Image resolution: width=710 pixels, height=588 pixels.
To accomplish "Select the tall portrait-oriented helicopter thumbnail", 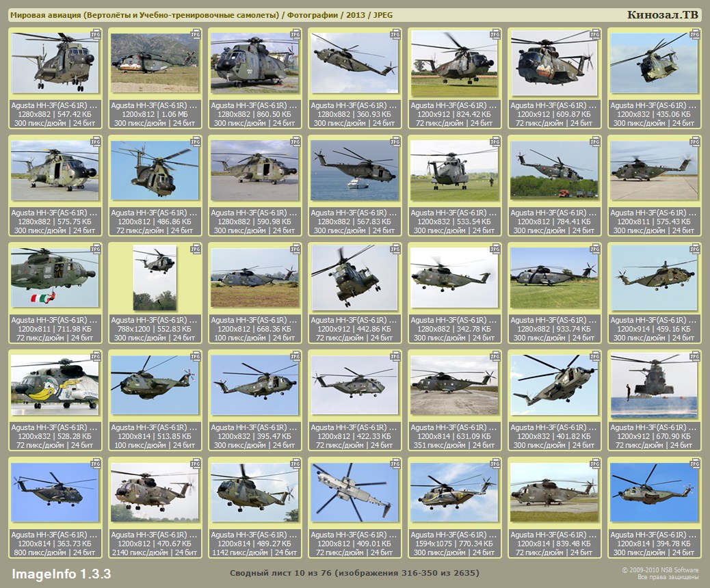I will (x=154, y=277).
